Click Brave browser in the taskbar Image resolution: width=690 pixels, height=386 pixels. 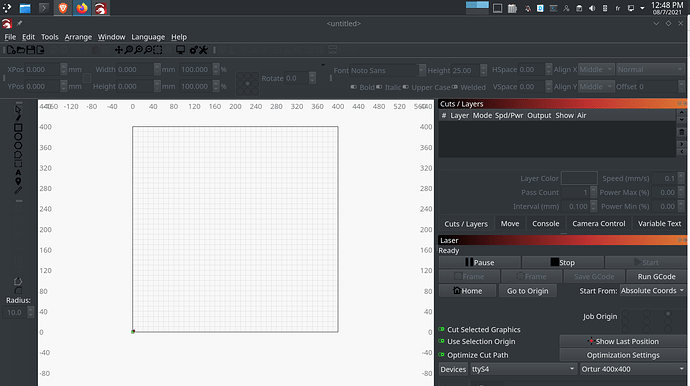coord(62,8)
